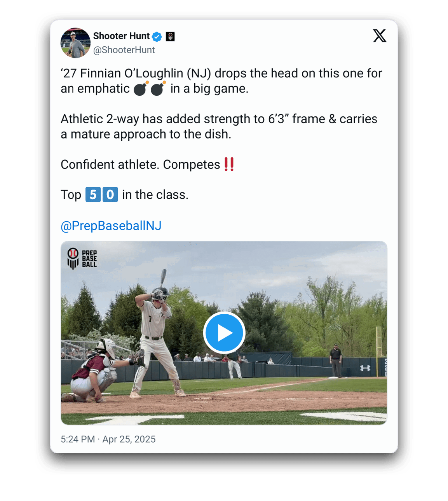Click the blue keycap 5 emoji
Screen dimensions: 448x501
tap(93, 194)
